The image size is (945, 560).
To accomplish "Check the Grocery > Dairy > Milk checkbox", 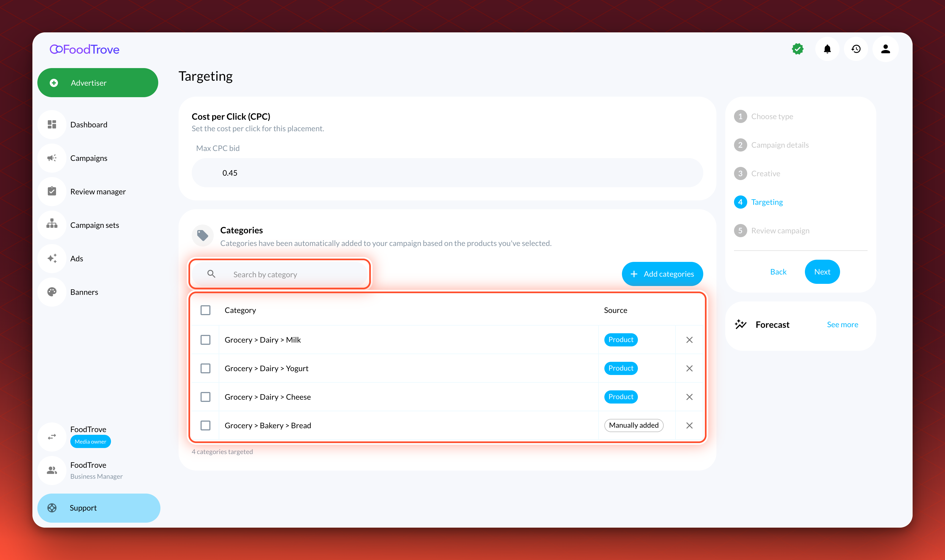I will pyautogui.click(x=205, y=340).
